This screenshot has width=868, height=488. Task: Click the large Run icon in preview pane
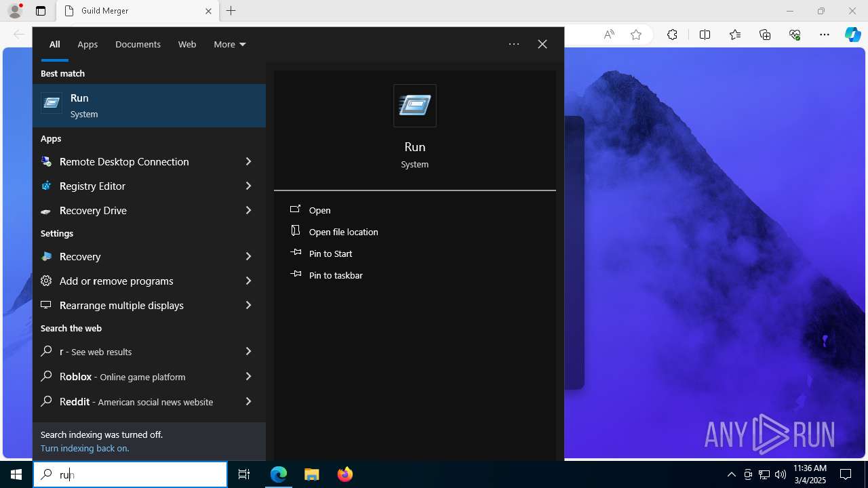[415, 106]
